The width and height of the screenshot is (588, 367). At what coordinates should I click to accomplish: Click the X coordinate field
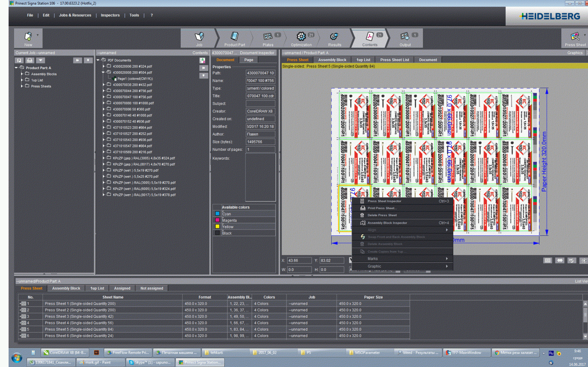tap(299, 260)
